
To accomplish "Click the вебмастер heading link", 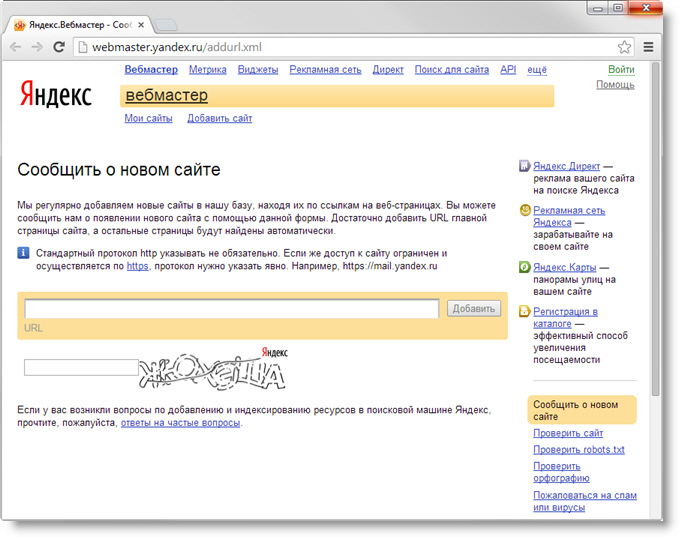I will click(x=167, y=95).
